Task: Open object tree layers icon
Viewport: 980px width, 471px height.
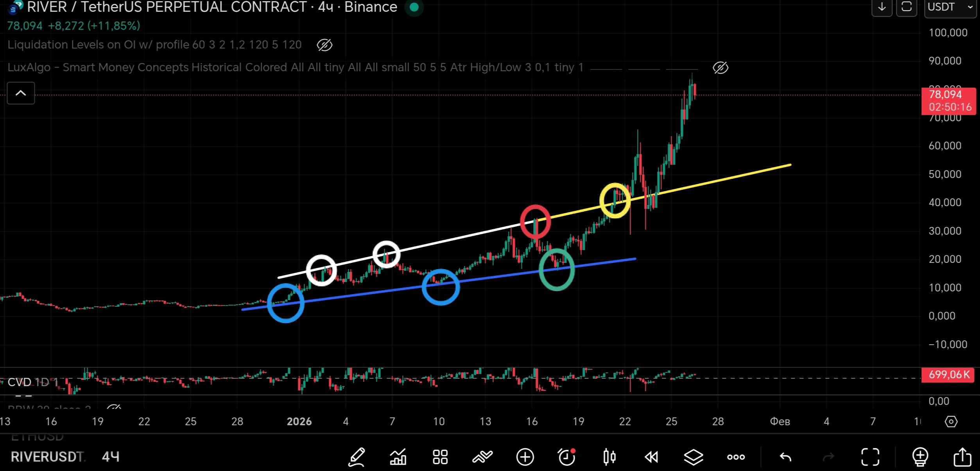Action: click(x=693, y=457)
